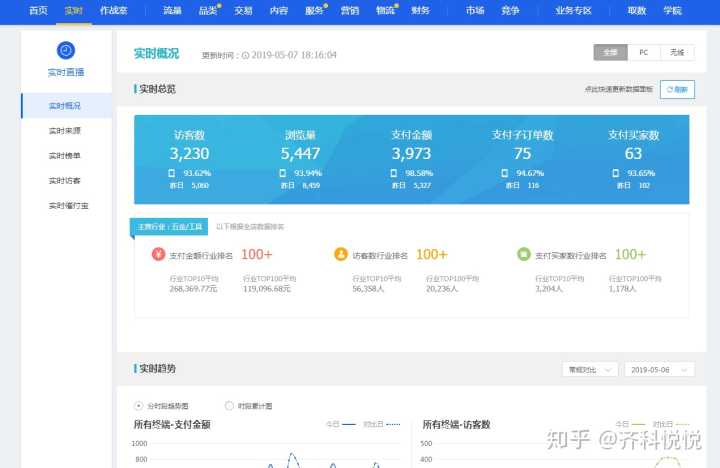Image resolution: width=720 pixels, height=468 pixels.
Task: Open the 服务 navigation item
Action: (x=315, y=11)
